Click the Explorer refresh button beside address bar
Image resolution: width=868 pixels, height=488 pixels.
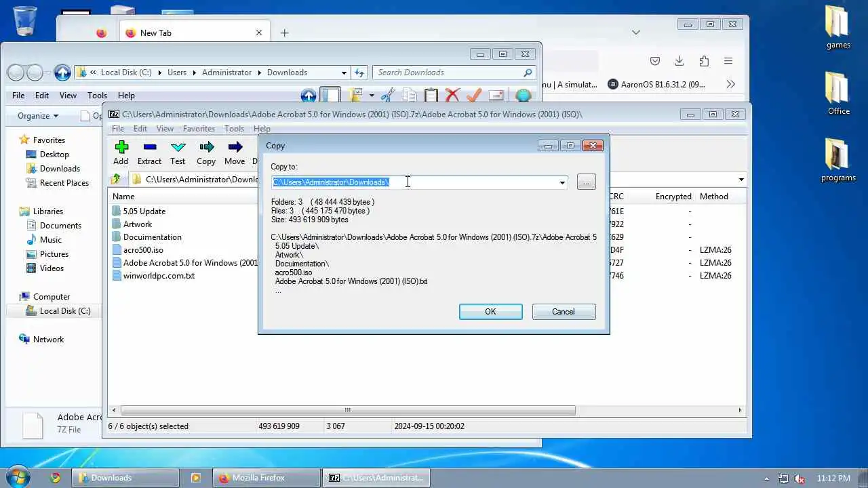coord(359,73)
